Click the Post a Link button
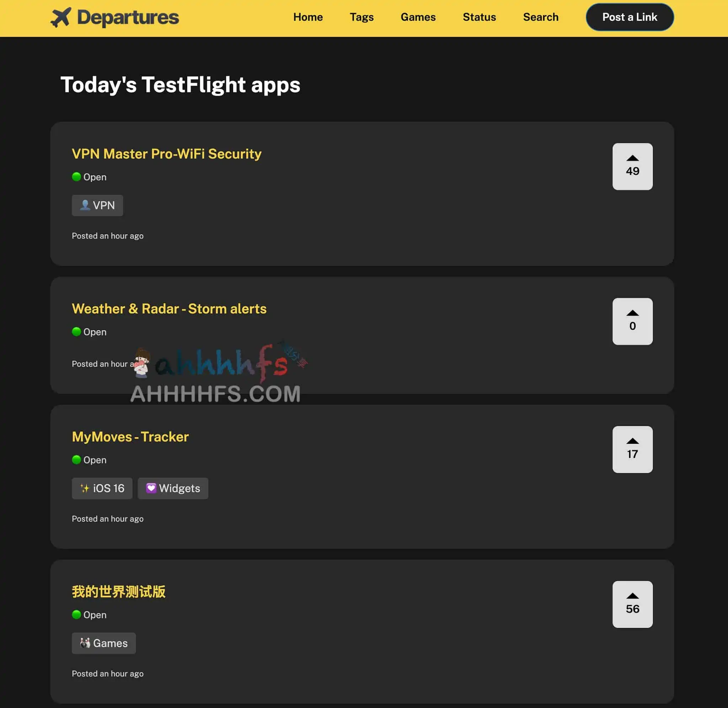 click(629, 16)
